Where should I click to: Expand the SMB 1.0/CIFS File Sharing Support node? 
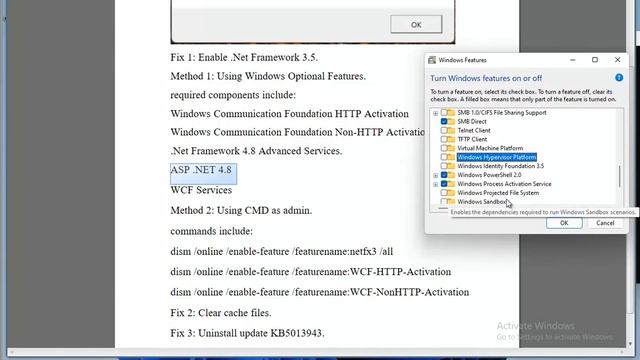[436, 113]
